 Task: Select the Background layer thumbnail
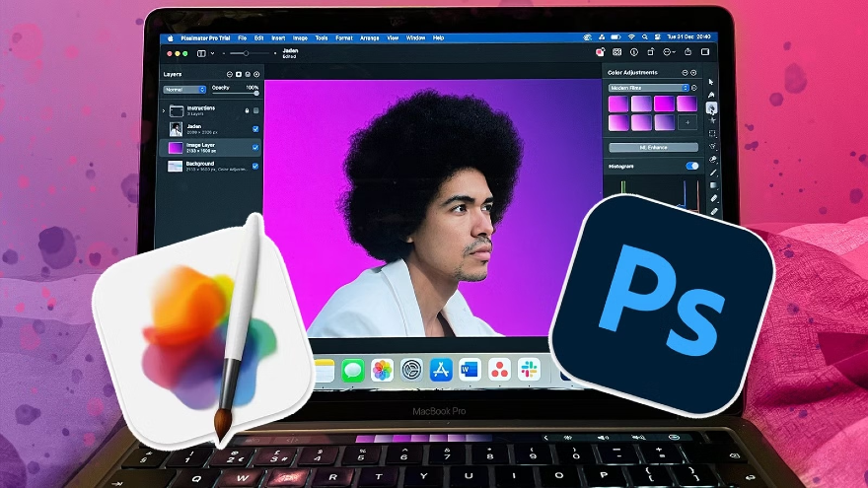pyautogui.click(x=176, y=166)
